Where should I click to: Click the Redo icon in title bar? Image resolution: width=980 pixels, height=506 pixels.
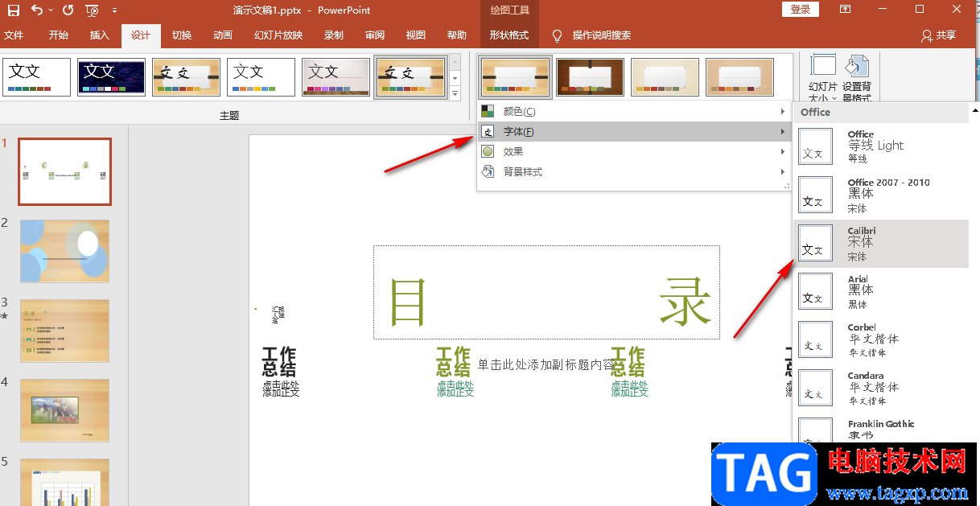(68, 10)
